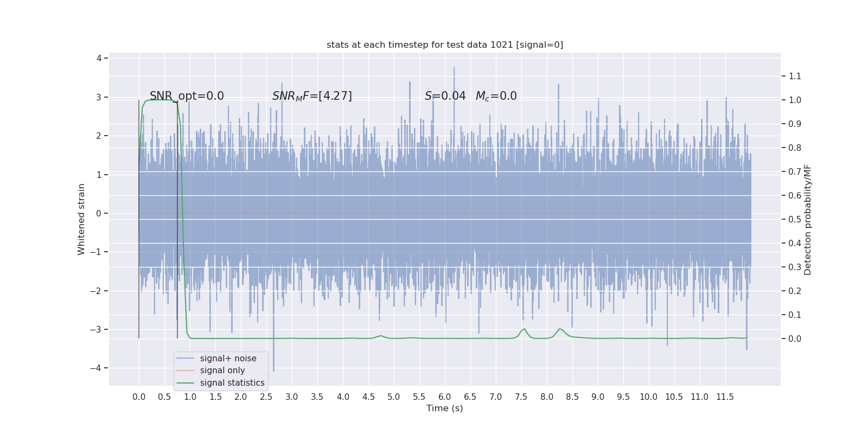Click right y-axis tick label 0.7

(x=795, y=171)
